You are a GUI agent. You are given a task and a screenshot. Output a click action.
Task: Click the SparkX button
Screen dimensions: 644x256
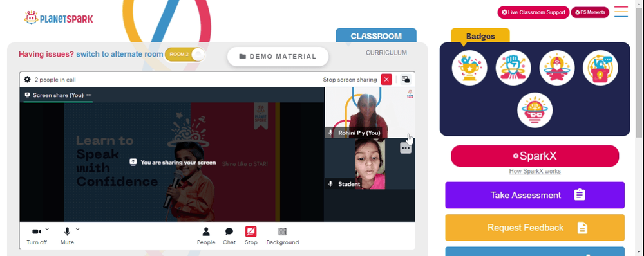click(x=535, y=156)
